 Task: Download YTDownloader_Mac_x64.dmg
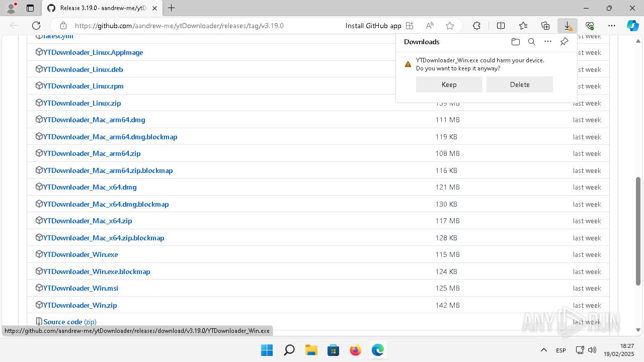point(90,187)
